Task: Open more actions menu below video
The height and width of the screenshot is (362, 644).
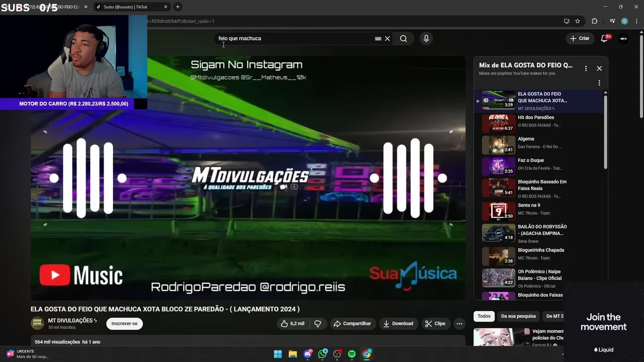Action: 459,324
